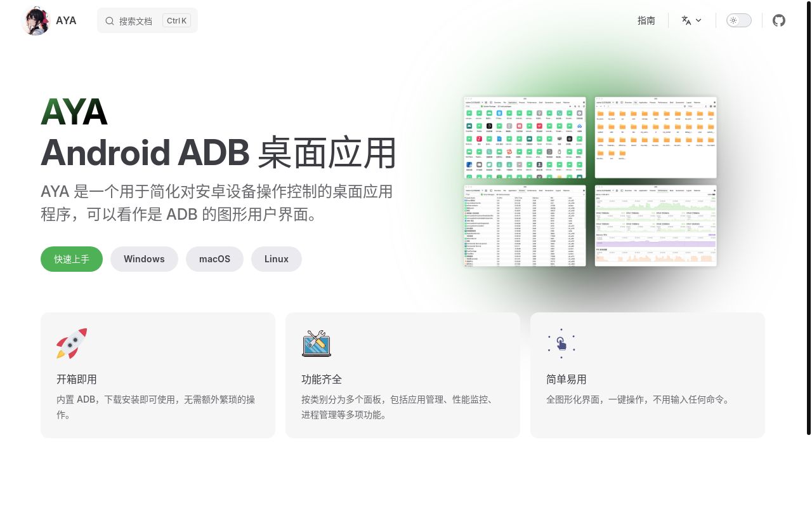The height and width of the screenshot is (508, 812).
Task: Click the rocket icon on 开箱即用 card
Action: coord(71,344)
